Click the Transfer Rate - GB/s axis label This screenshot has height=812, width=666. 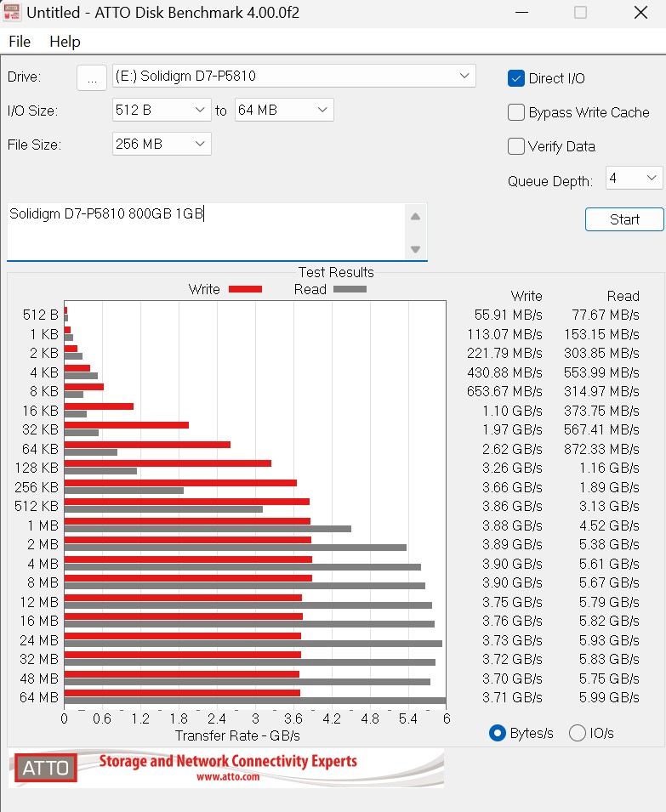pos(237,735)
